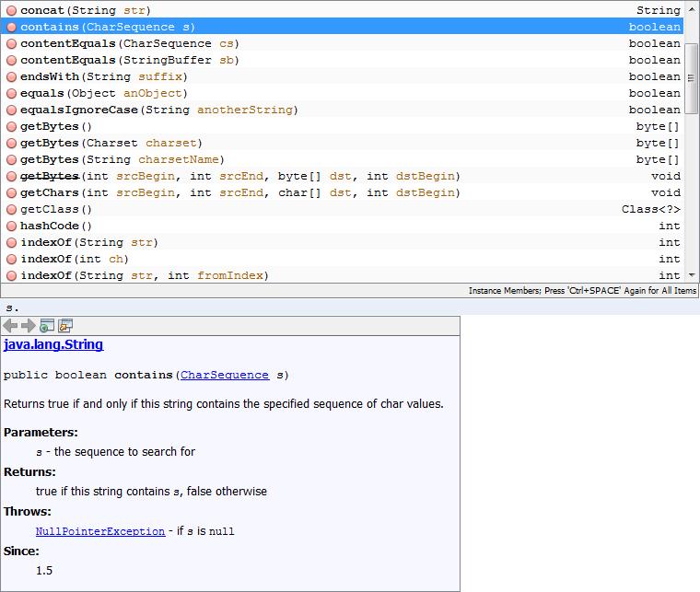Click the icon beside deprecated getBytes(int srcBegin…)
Viewport: 700px width, 592px height.
coord(12,176)
